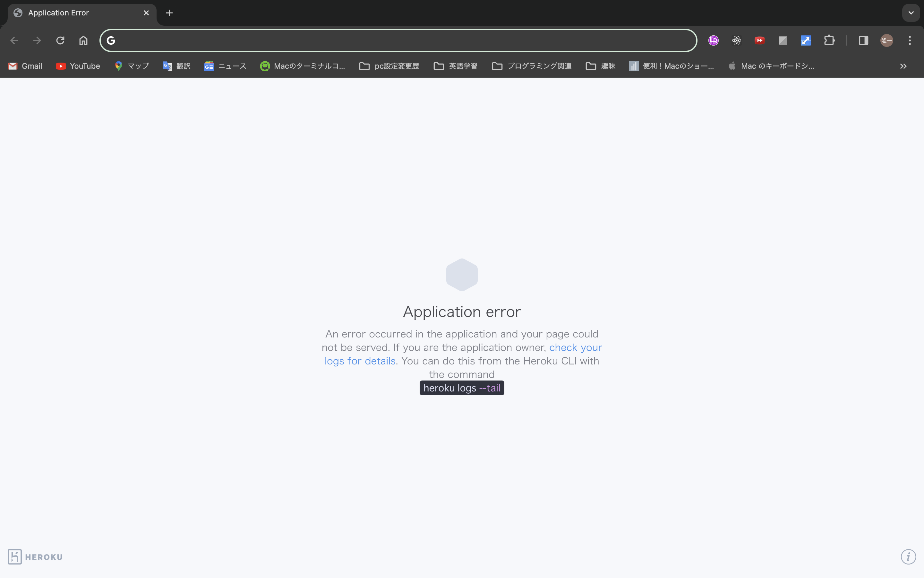Screen dimensions: 924x578
Task: Open the user profile avatar
Action: click(x=886, y=40)
